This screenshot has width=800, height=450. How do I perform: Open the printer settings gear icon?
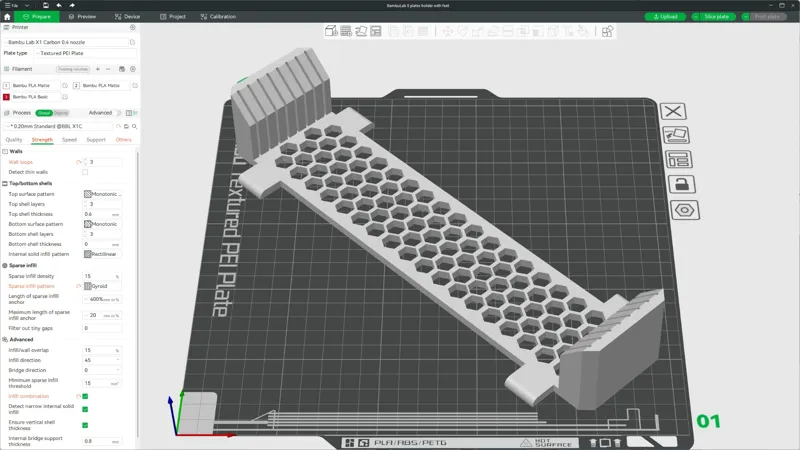[133, 28]
